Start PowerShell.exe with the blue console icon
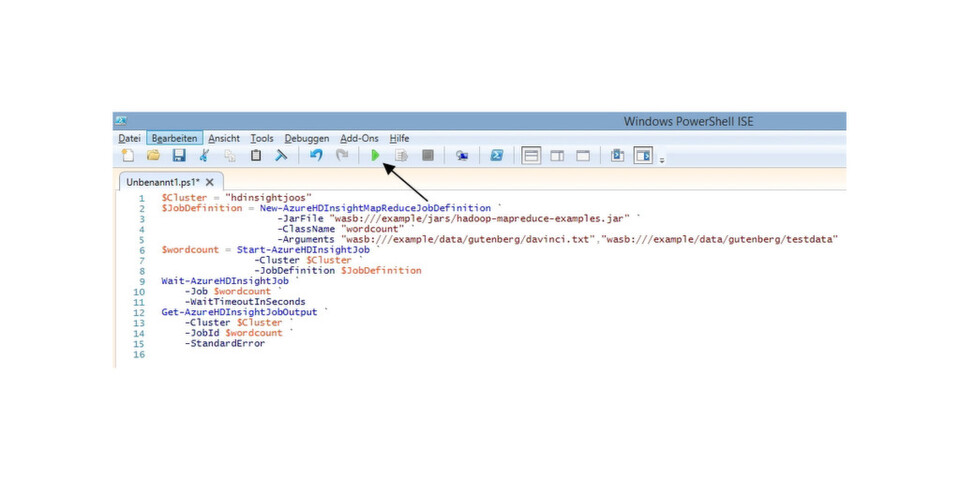960x480 pixels. pos(497,156)
